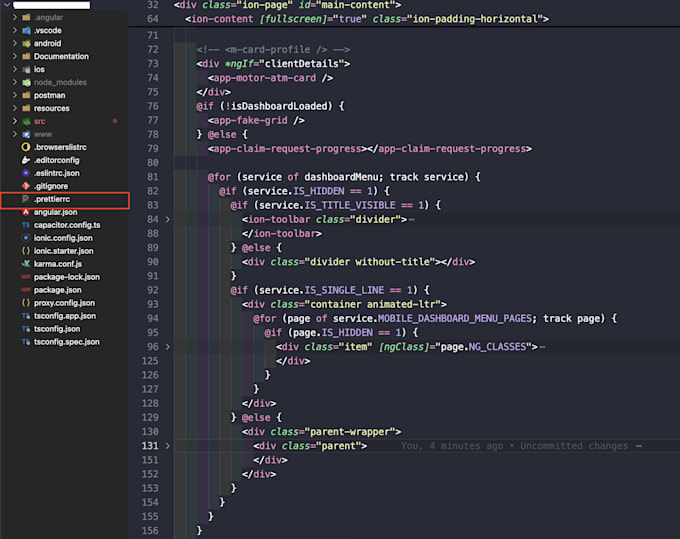Expand the postman folder chevron
This screenshot has height=539, width=680.
click(15, 95)
